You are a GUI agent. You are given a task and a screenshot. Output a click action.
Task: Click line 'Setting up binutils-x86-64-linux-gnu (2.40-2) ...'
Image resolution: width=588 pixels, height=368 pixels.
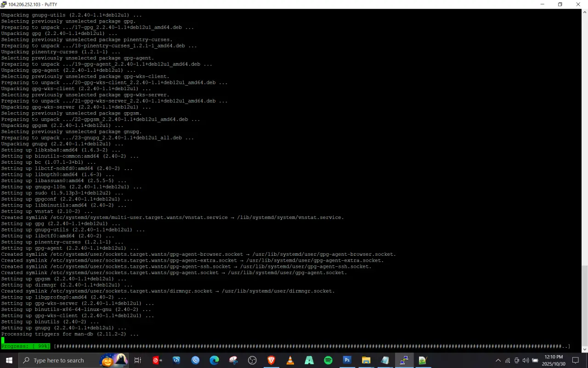pos(76,310)
